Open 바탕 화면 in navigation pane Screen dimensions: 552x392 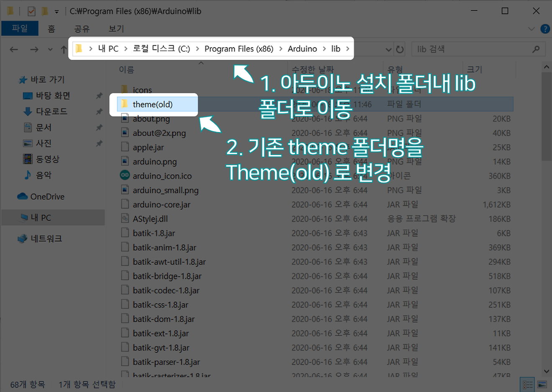pyautogui.click(x=46, y=96)
